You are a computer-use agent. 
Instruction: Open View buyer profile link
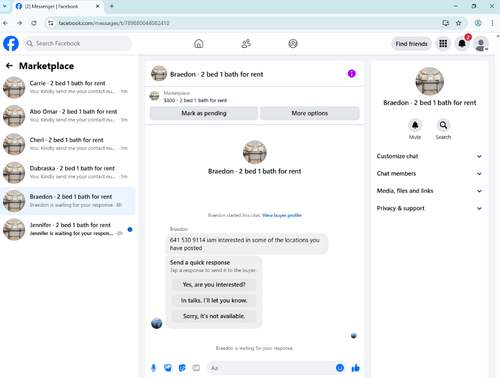[x=282, y=215]
